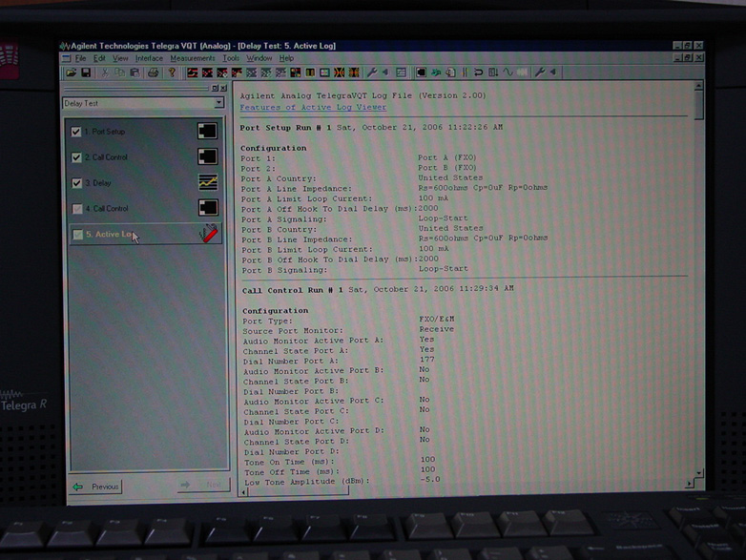This screenshot has height=560, width=746.
Task: Click the yellow question mark Help icon
Action: [172, 73]
